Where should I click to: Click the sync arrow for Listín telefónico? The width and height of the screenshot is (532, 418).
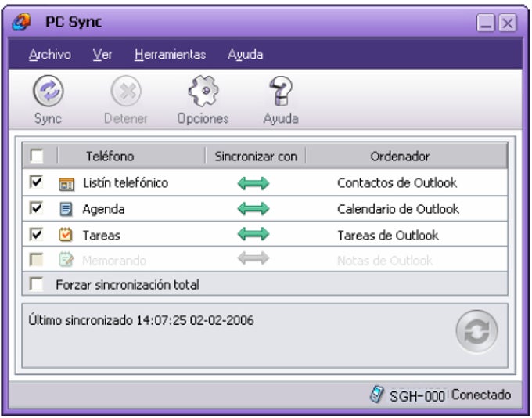[253, 183]
